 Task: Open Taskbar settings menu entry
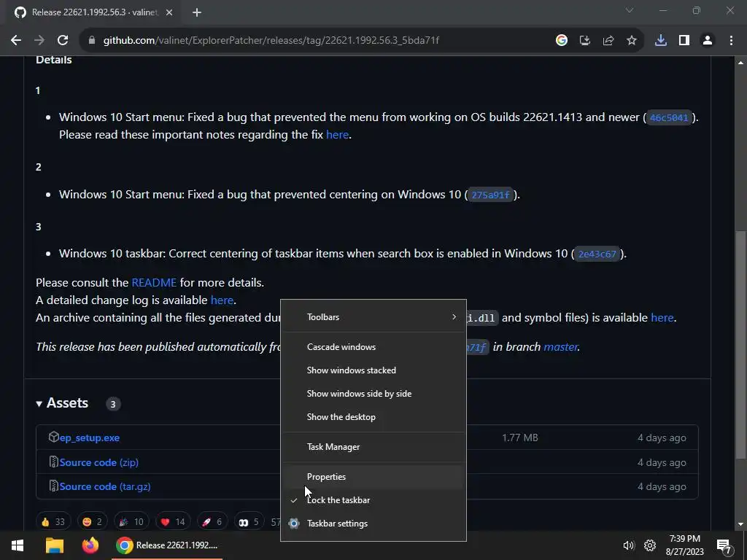pos(373,524)
